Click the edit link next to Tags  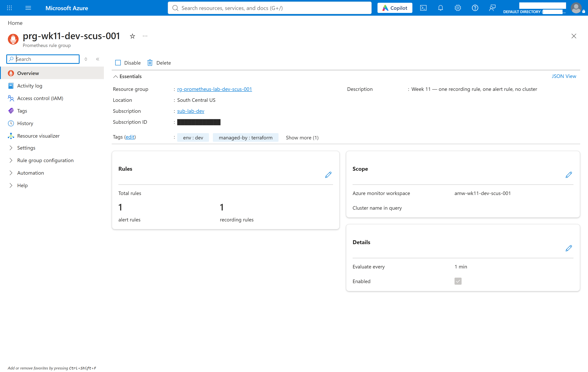[x=130, y=137]
